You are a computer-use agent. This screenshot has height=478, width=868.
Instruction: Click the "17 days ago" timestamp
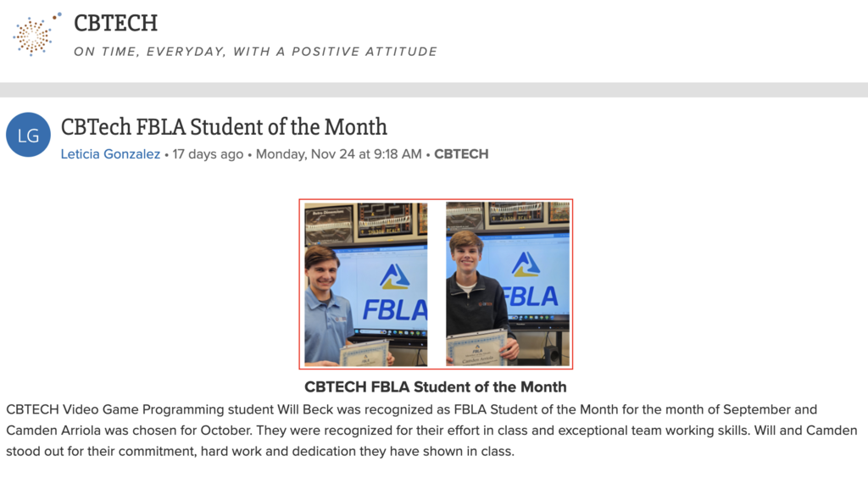(x=208, y=154)
